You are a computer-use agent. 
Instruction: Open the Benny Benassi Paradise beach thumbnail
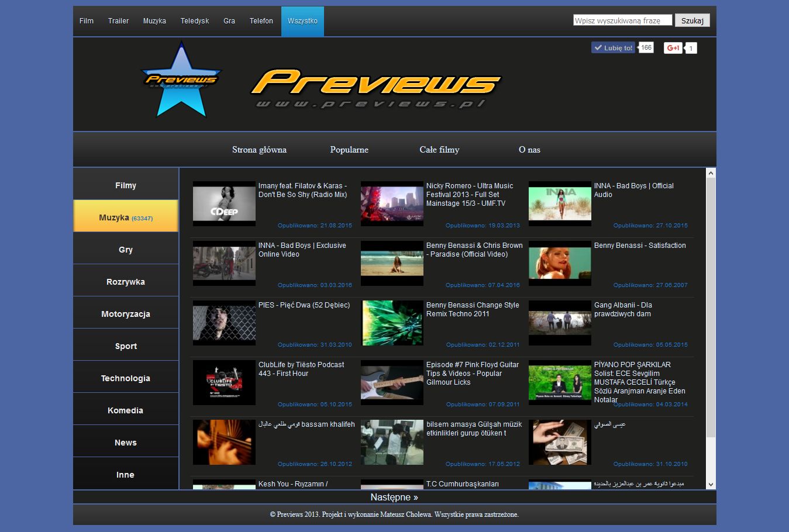tap(392, 263)
